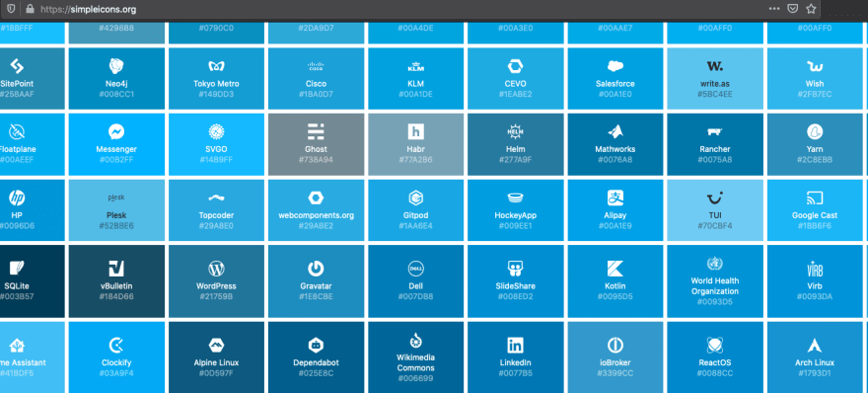This screenshot has width=868, height=393.
Task: Select the Tokyo Metro logo icon
Action: 216,66
